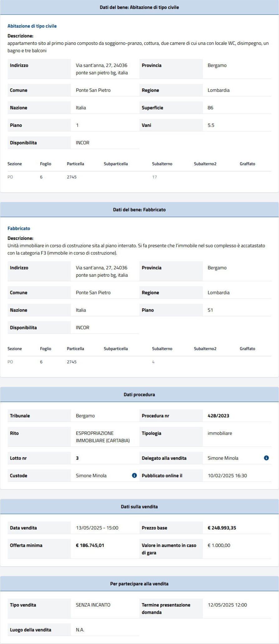279x644 pixels.
Task: Click 'Per partecipare alla vendita' section header
Action: point(139,583)
